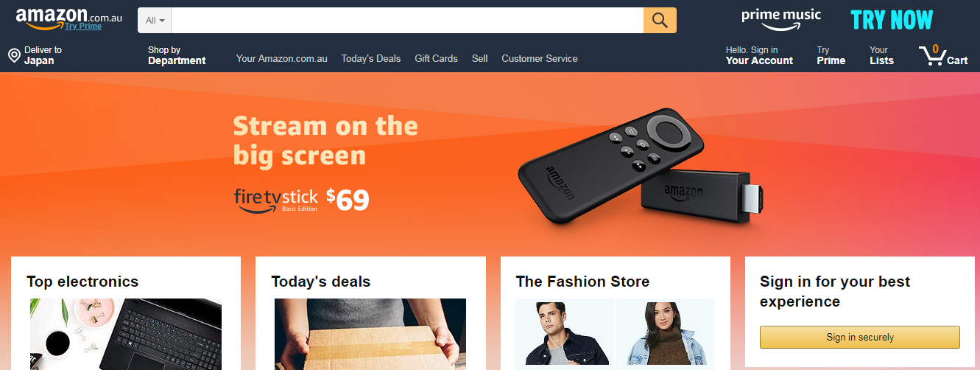Image resolution: width=980 pixels, height=370 pixels.
Task: Open the All search category dropdown
Action: pos(155,21)
